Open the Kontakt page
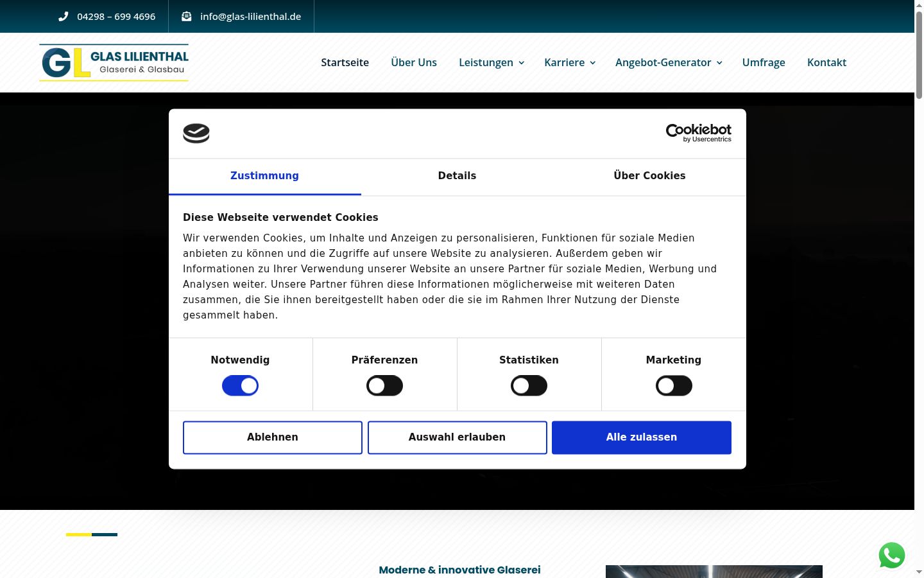Image resolution: width=924 pixels, height=578 pixels. (x=826, y=62)
